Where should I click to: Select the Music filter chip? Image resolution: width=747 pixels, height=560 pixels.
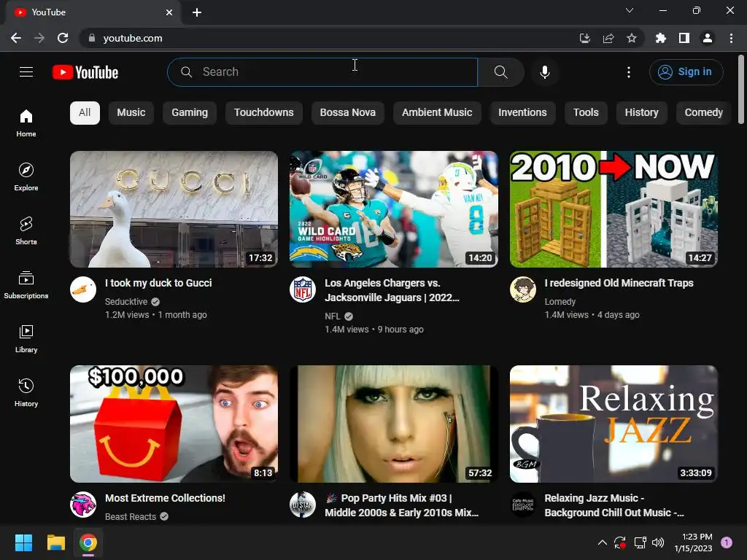point(131,113)
